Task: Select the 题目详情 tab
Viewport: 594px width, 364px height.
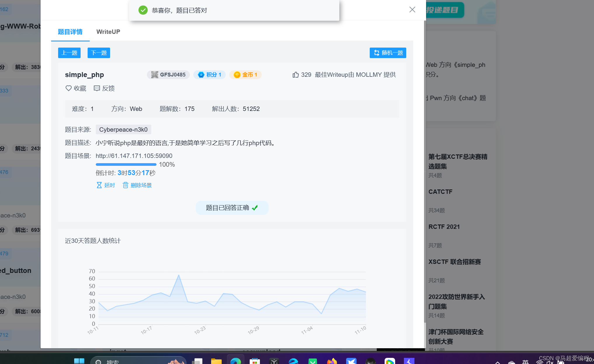Action: pos(70,32)
